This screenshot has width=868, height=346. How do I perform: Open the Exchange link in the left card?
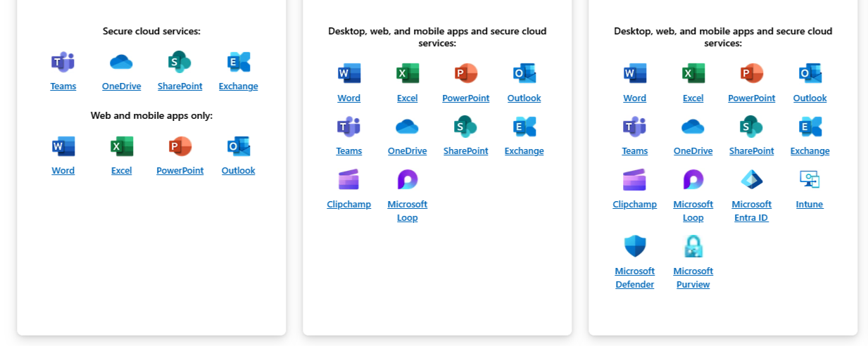click(x=239, y=86)
